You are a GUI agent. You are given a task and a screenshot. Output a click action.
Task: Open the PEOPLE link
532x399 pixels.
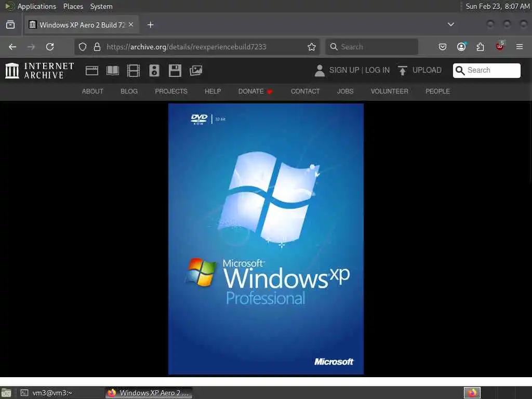pos(437,91)
